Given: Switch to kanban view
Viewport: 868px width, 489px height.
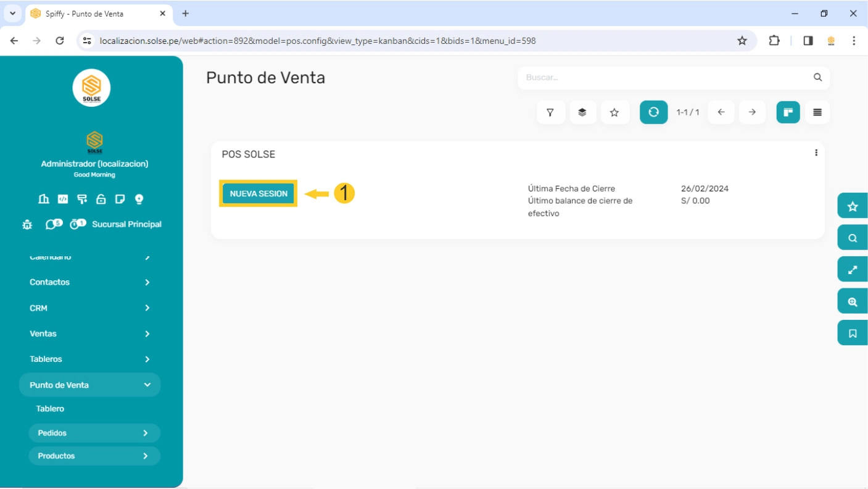Looking at the screenshot, I should (788, 112).
